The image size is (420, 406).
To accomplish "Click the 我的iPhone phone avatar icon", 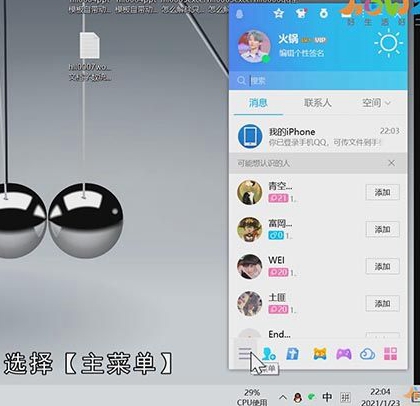I will [x=250, y=136].
